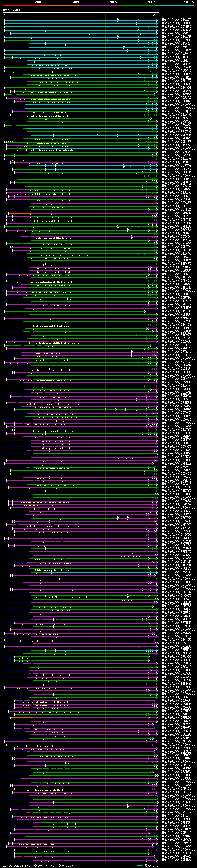The height and width of the screenshot is (868, 197).
Task: Select the UniRef100_A9VE05 label
Action: coord(176,152)
